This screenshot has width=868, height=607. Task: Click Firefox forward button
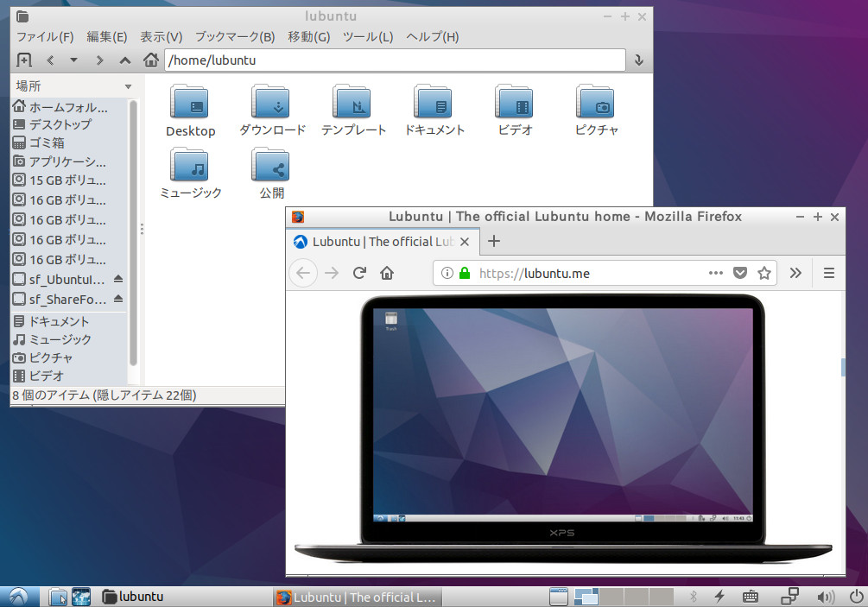[x=332, y=273]
